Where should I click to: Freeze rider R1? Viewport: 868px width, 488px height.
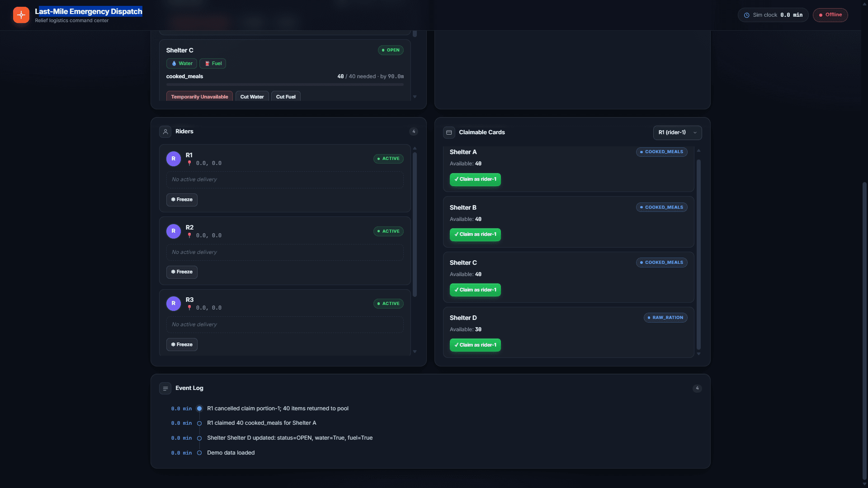(182, 199)
